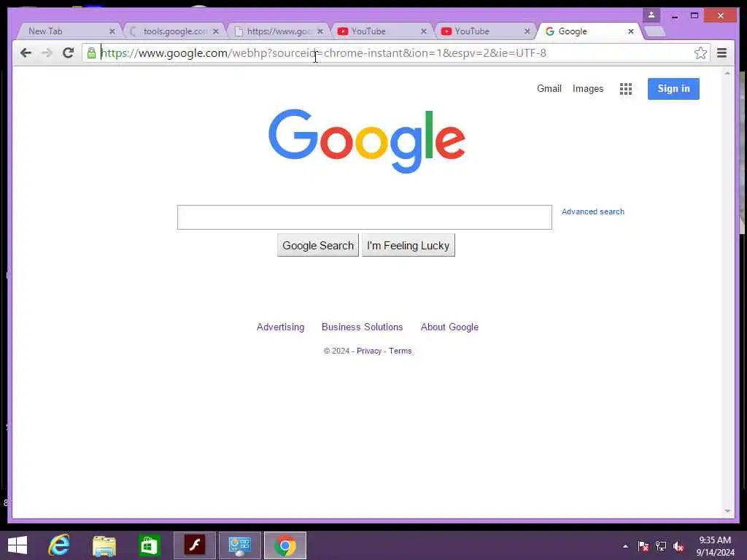Open a new tab with the blank tab button
The height and width of the screenshot is (560, 747).
click(x=654, y=31)
